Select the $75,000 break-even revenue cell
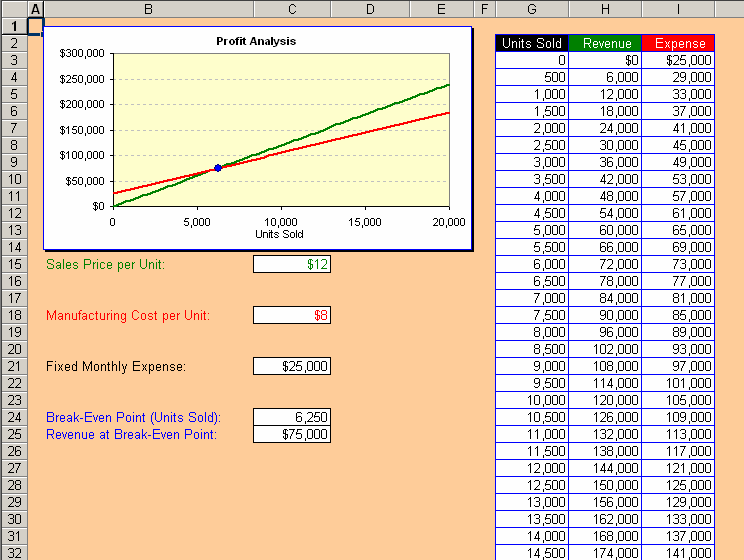This screenshot has width=744, height=560. point(292,434)
